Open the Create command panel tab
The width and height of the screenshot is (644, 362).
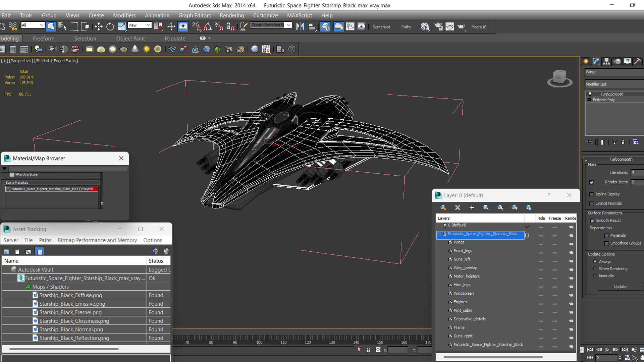[586, 61]
